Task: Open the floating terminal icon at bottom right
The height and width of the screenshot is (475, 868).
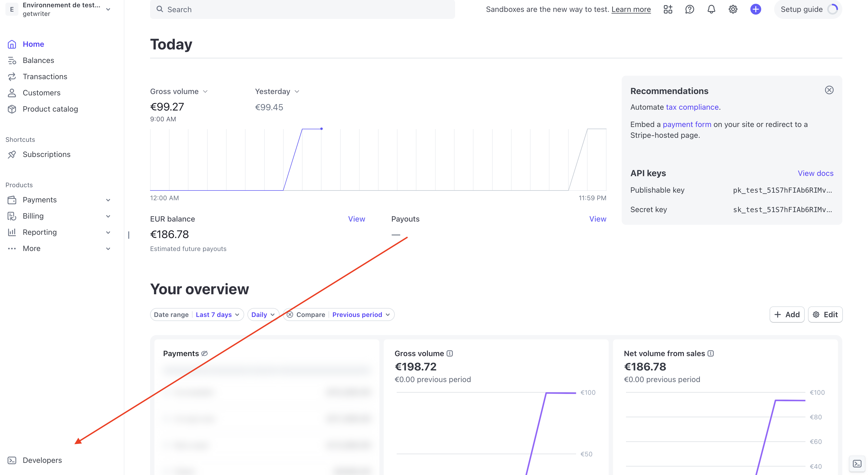Action: click(857, 464)
